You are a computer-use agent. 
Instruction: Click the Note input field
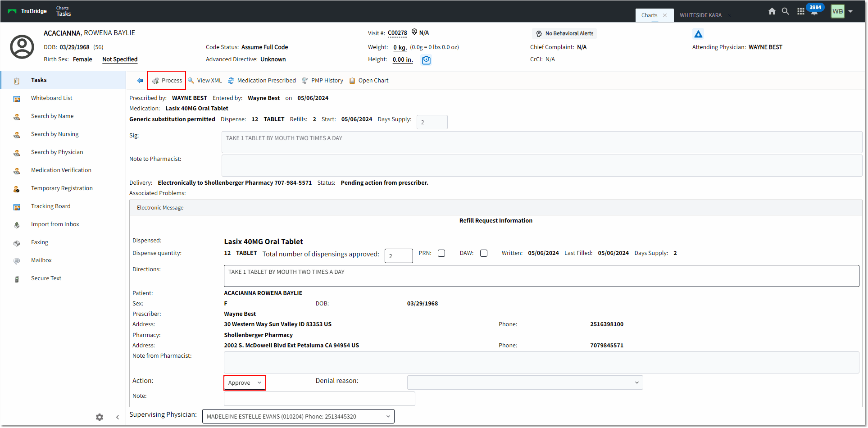[x=319, y=399]
